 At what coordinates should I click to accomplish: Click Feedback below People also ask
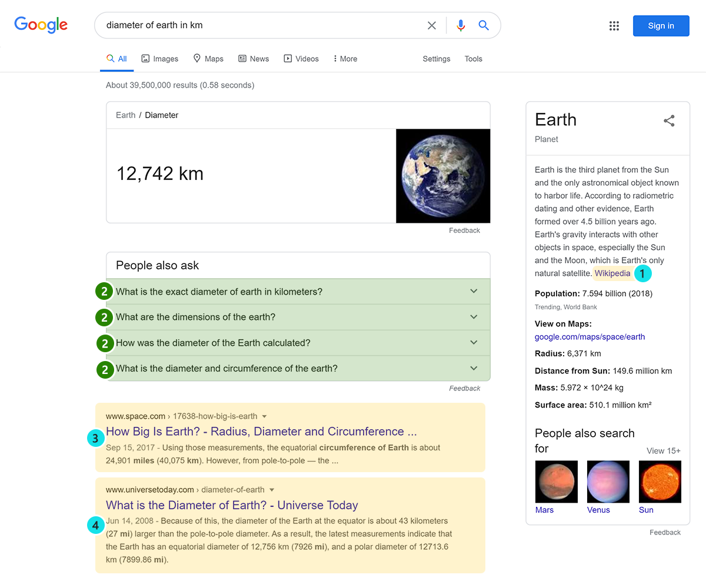click(465, 388)
